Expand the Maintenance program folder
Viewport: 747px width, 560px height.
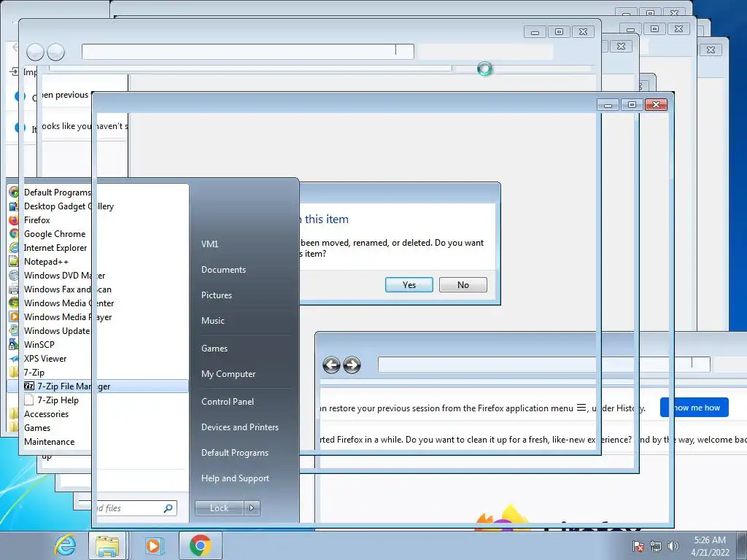[x=49, y=441]
